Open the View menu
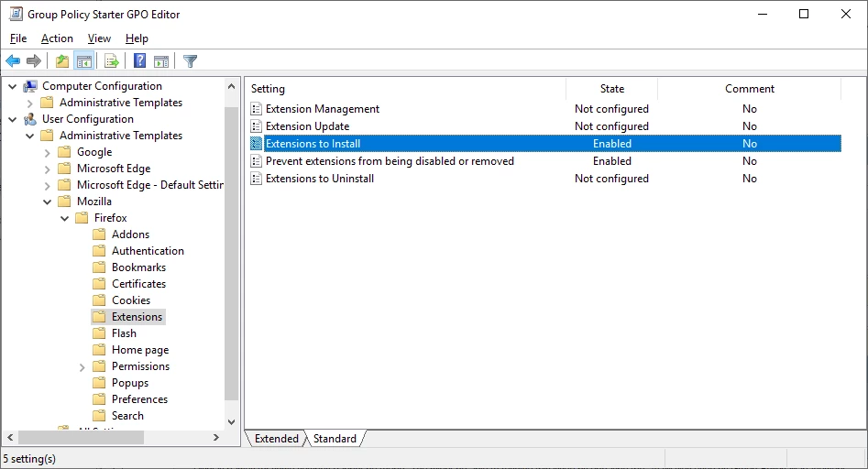This screenshot has height=469, width=868. click(99, 38)
